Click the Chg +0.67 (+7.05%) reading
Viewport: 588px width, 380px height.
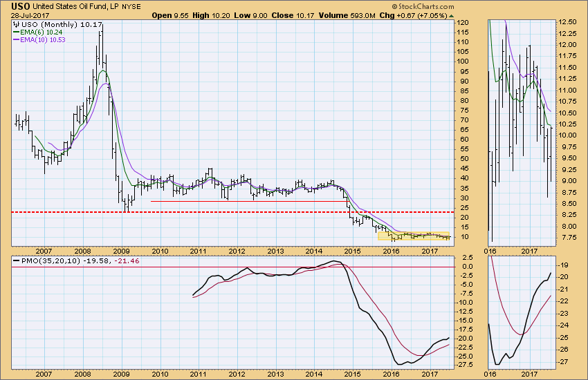click(413, 16)
